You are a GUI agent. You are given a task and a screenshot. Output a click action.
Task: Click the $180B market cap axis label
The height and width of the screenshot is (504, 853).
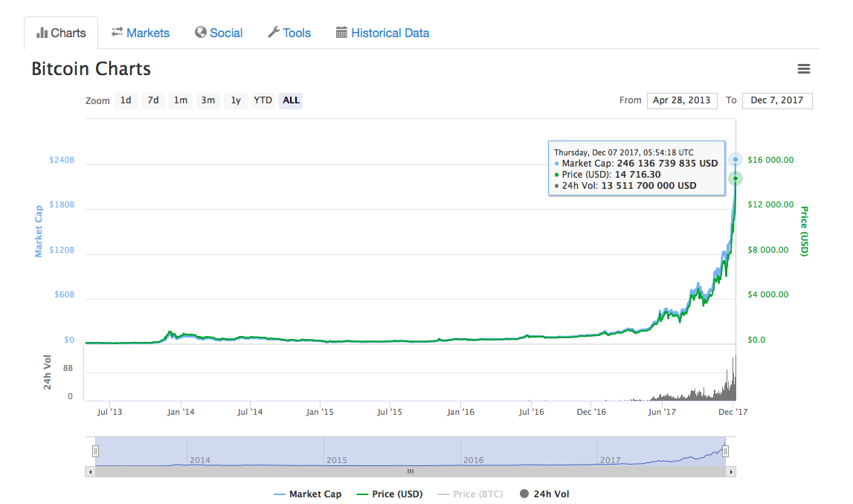pos(62,204)
